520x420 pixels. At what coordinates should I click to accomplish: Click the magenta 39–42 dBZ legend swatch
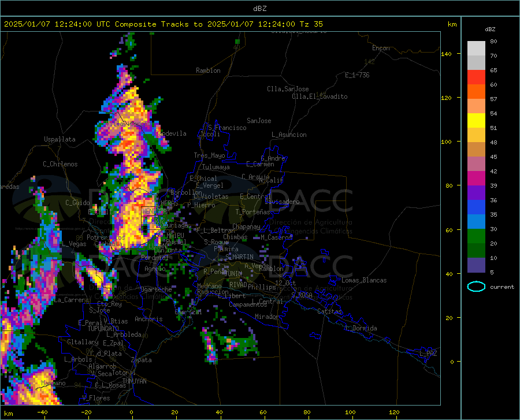tap(476, 179)
